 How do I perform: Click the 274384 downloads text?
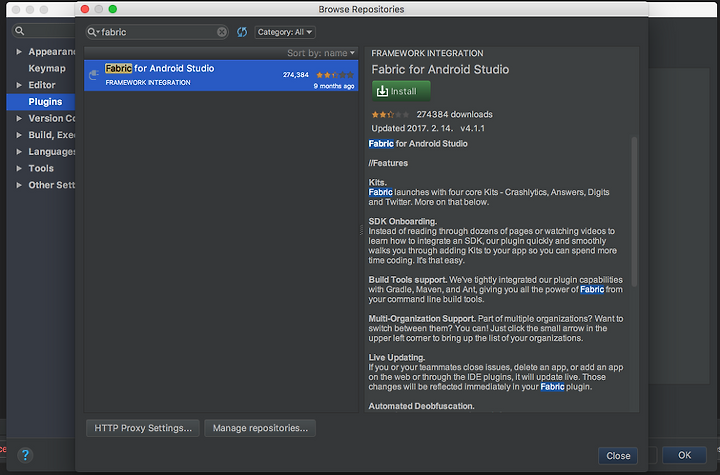(x=454, y=114)
